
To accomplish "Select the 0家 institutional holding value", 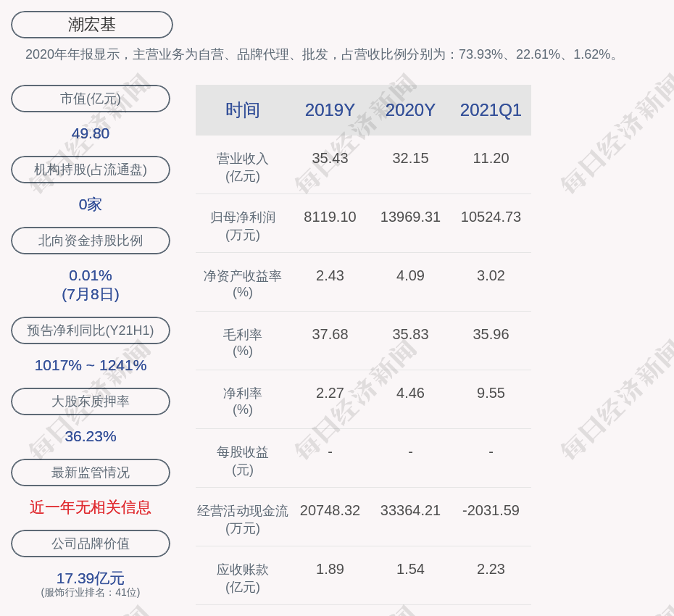I will click(x=91, y=204).
